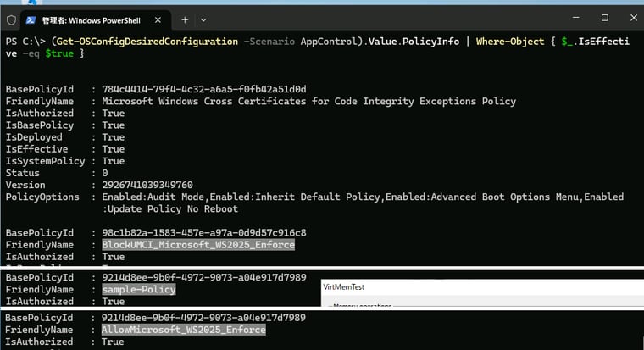This screenshot has width=644, height=350.
Task: Click highlighted AllowMicrosoft_WS2025_Enforce name
Action: pos(183,330)
